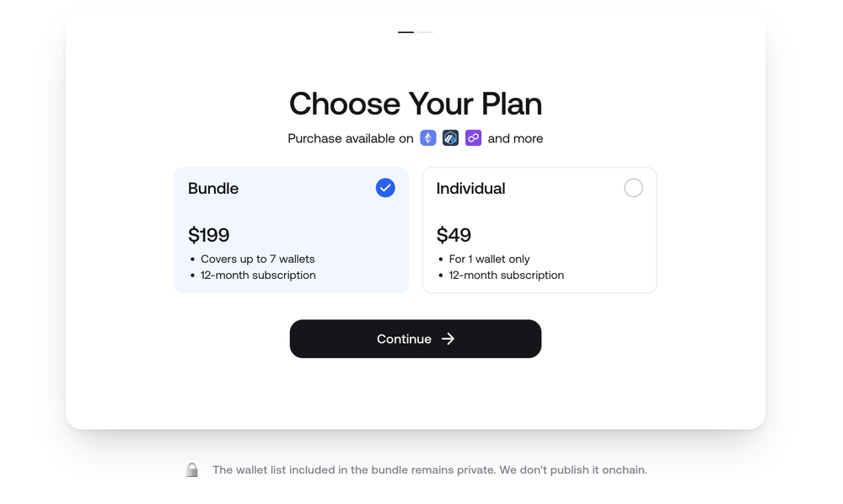The height and width of the screenshot is (504, 843).
Task: Choose the Individual plan title
Action: pyautogui.click(x=470, y=189)
